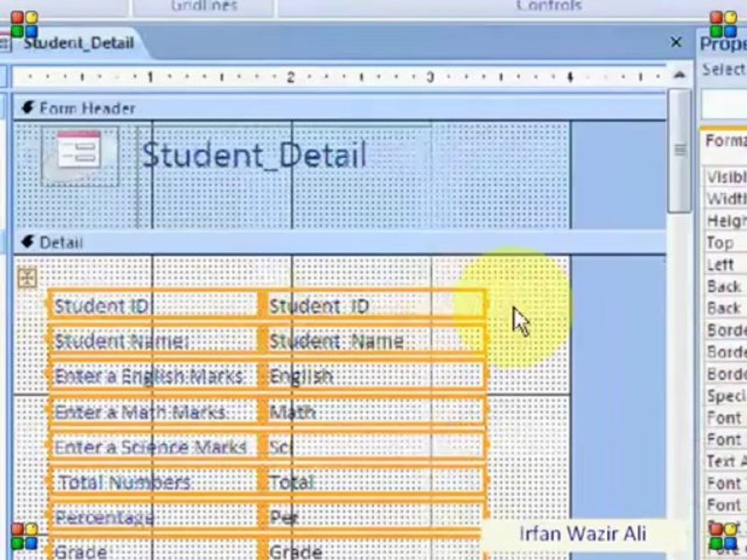Click the Special property row
Image resolution: width=747 pixels, height=560 pixels.
(725, 396)
